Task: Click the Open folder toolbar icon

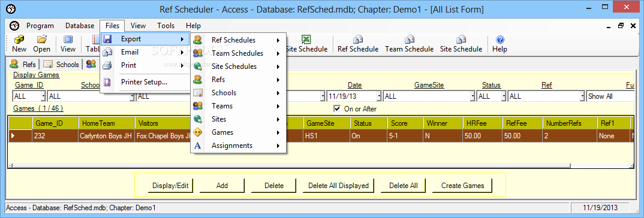Action: point(41,40)
